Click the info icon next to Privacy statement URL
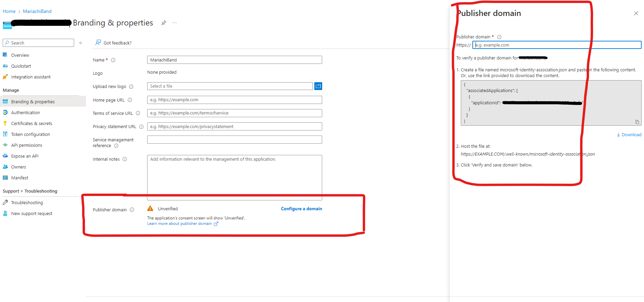Screen dimensions: 644x302 coord(141,127)
